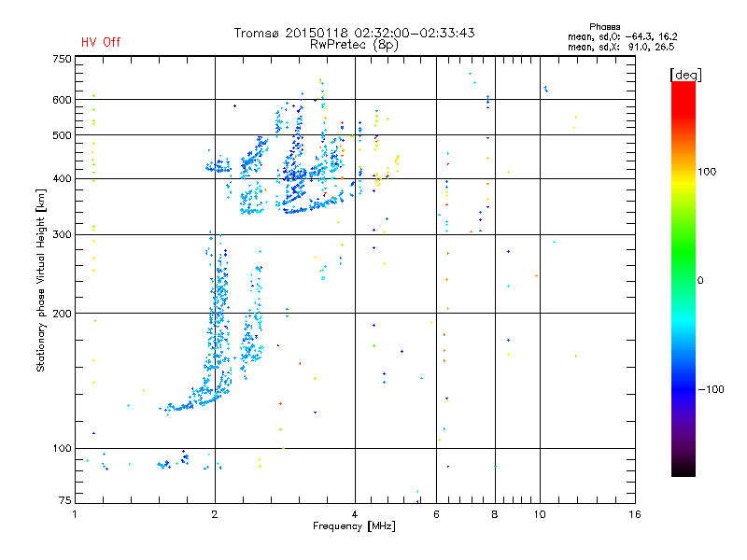The height and width of the screenshot is (560, 747).
Task: Click the colorbar tick label '100'
Action: (x=707, y=172)
